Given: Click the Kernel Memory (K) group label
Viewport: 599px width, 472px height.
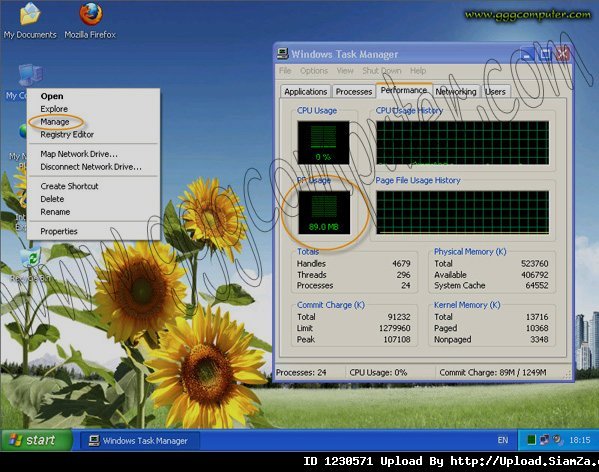Looking at the screenshot, I should click(467, 305).
